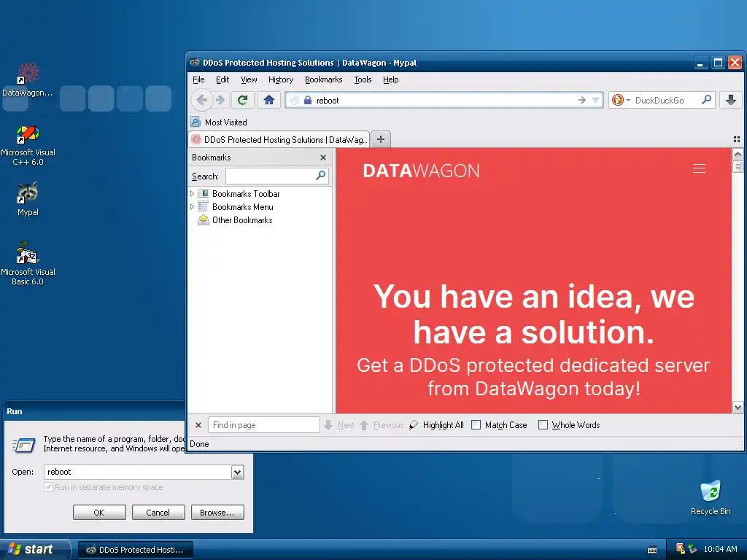
Task: Select the Microsoft Visual Basic 6.0 shortcut
Action: pyautogui.click(x=28, y=263)
